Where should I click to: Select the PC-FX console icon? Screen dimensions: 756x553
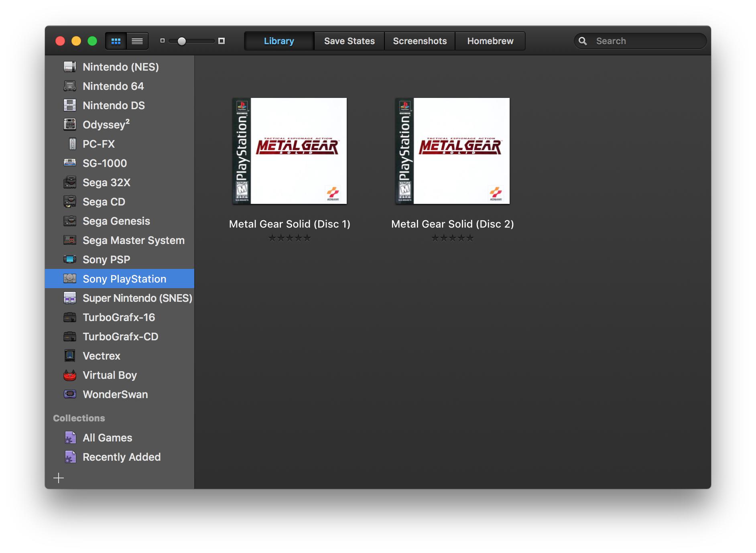(72, 144)
